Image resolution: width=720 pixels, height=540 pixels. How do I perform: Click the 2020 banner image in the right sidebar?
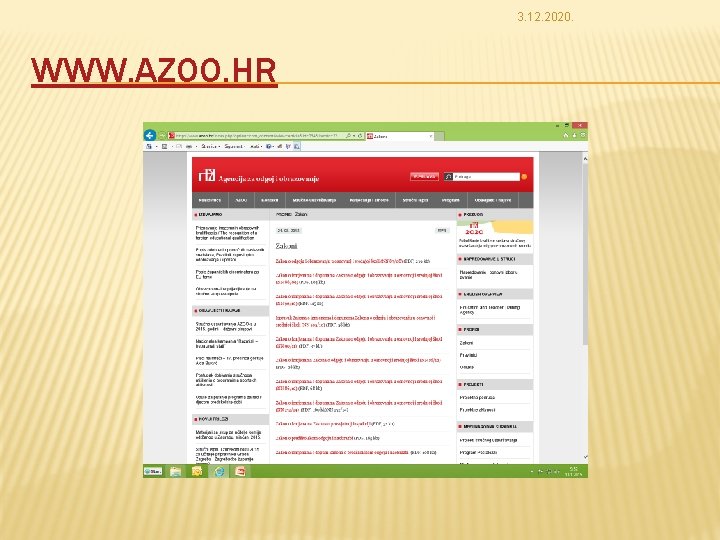point(495,228)
